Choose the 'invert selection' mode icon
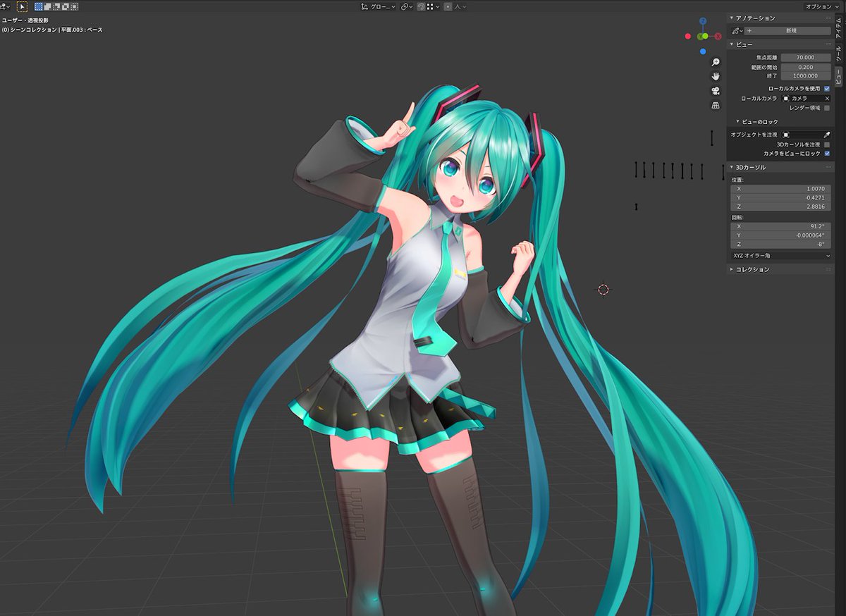 (x=65, y=6)
